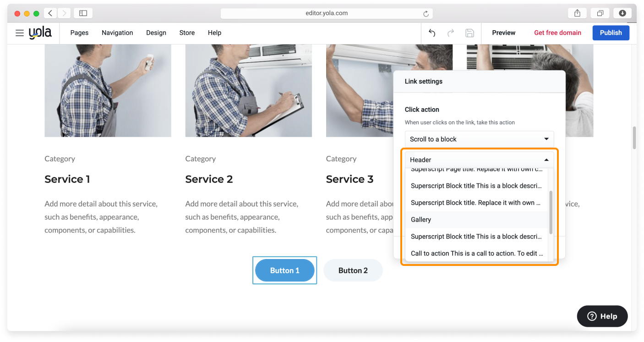Open the Help chat widget
This screenshot has height=342, width=644.
[602, 316]
